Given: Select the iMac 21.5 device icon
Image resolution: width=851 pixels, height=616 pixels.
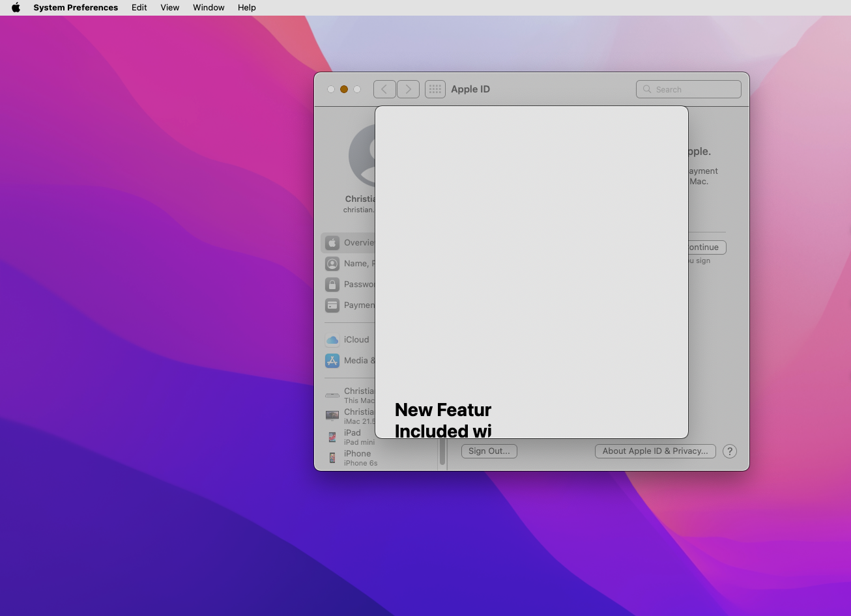Looking at the screenshot, I should point(332,416).
